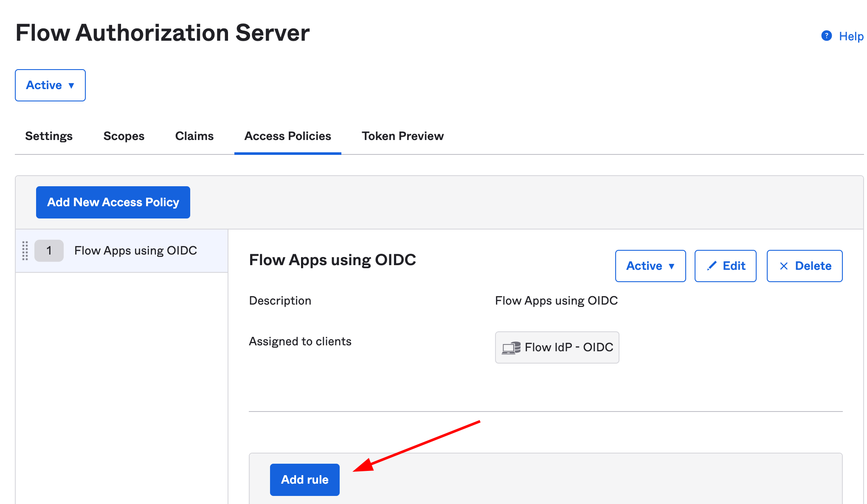
Task: Expand the Active dropdown arrow near Edit
Action: coord(672,266)
